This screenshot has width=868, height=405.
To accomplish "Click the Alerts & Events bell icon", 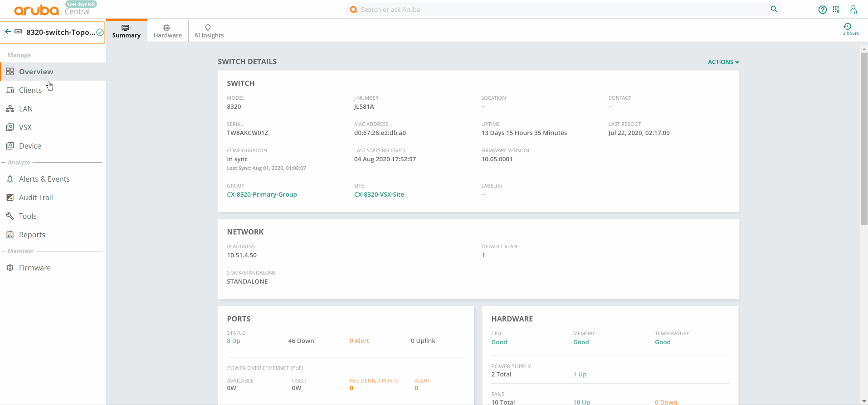I will point(10,179).
